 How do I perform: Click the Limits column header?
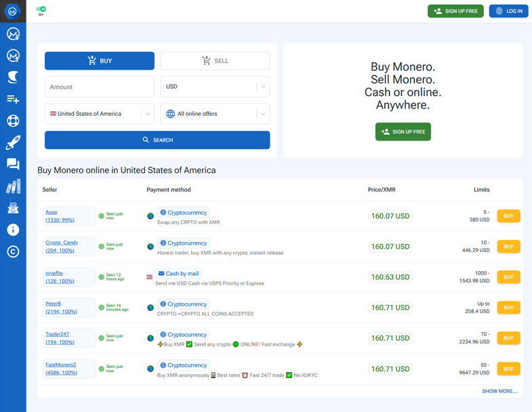tap(481, 190)
